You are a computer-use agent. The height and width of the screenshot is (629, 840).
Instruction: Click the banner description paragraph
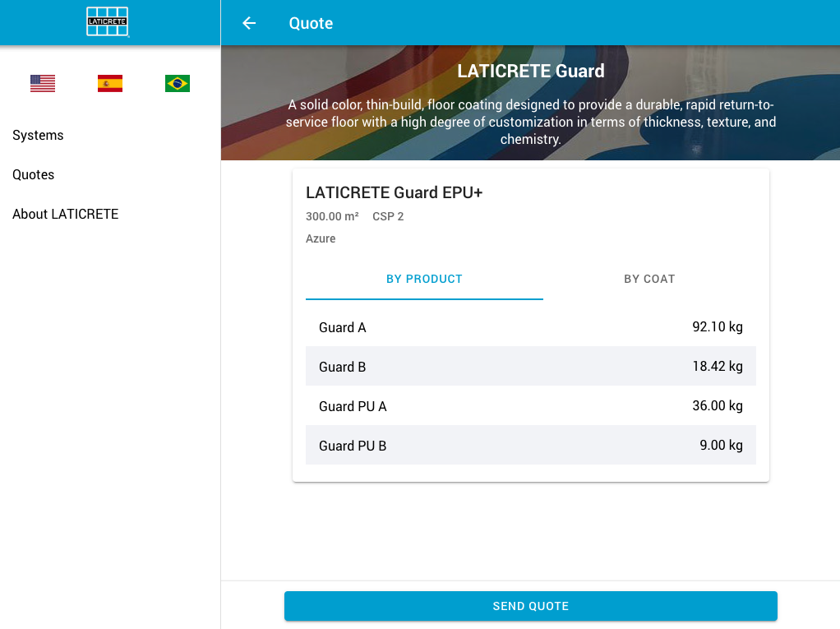pos(530,122)
